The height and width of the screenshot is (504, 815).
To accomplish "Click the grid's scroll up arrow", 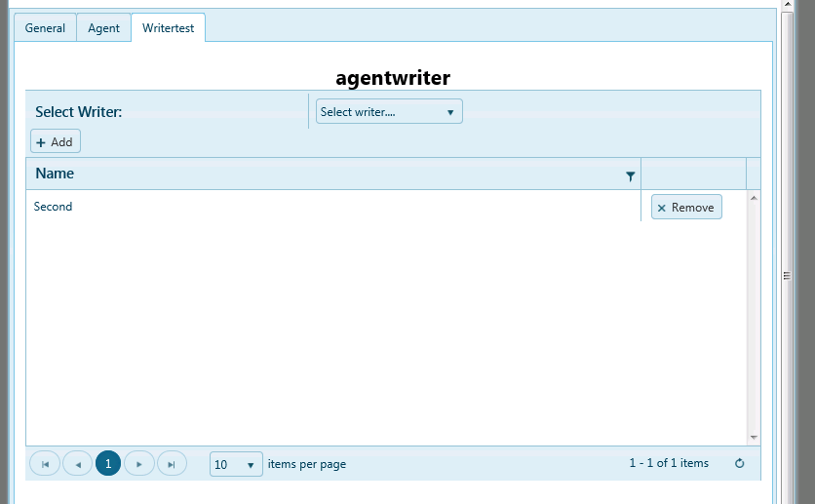I will coord(754,198).
